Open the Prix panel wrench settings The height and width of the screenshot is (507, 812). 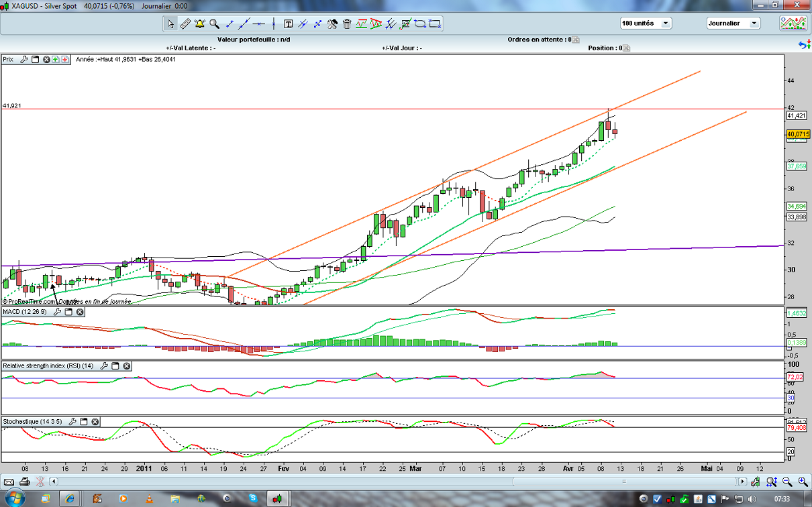[24, 60]
